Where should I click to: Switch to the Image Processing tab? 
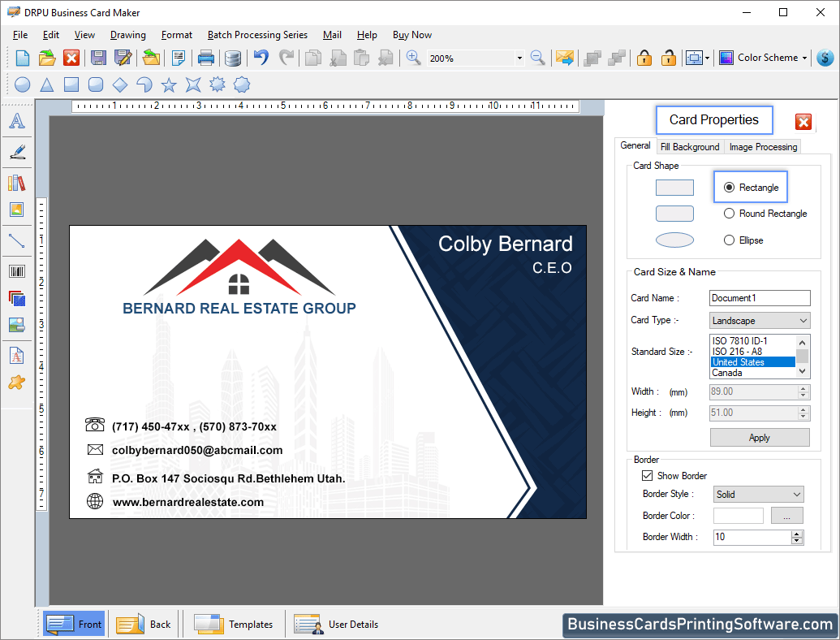tap(763, 147)
